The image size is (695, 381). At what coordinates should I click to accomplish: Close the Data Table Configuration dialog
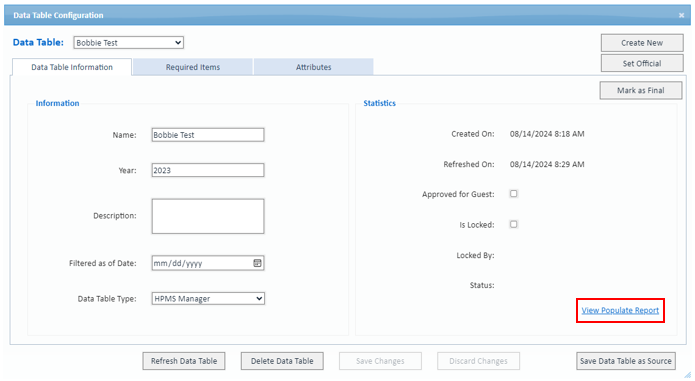tap(681, 15)
